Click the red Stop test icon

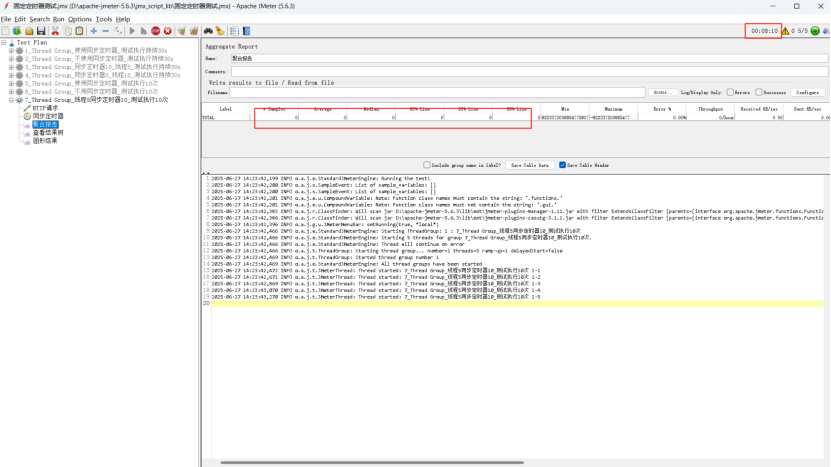[x=156, y=31]
